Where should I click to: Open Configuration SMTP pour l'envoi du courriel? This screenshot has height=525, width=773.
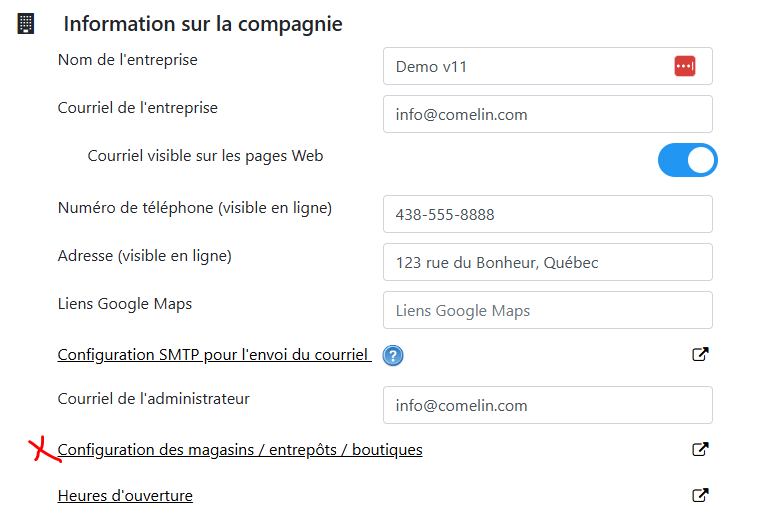click(x=214, y=355)
